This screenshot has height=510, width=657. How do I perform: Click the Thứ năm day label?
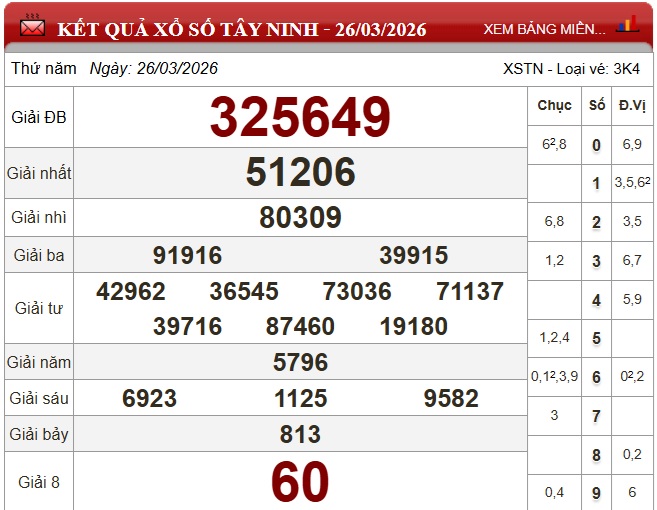[x=44, y=69]
